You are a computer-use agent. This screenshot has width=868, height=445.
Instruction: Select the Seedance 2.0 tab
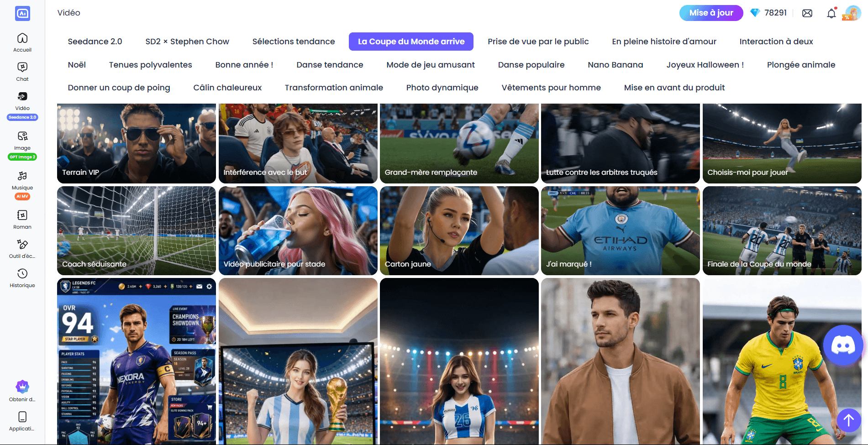[x=95, y=42]
